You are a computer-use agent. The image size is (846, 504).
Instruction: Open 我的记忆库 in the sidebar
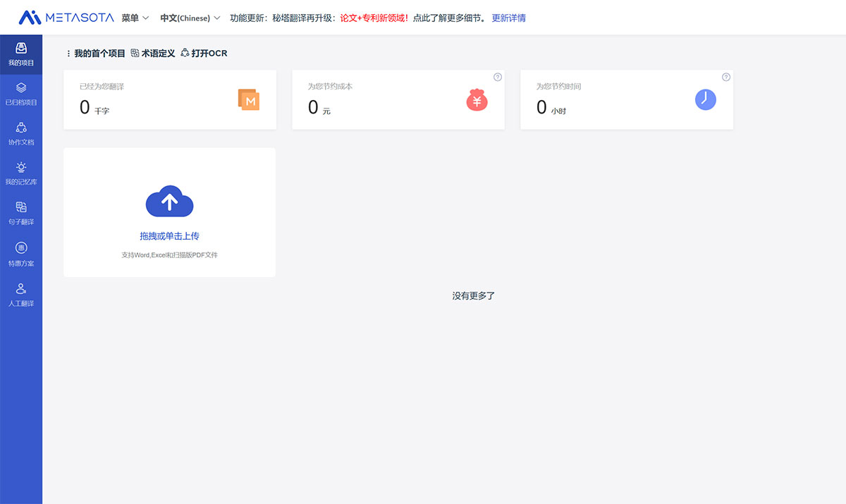pyautogui.click(x=21, y=173)
